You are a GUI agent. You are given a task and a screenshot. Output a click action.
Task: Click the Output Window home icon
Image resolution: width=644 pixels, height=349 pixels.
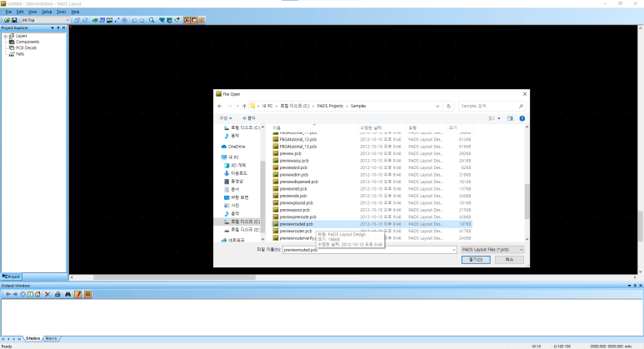tap(37, 294)
